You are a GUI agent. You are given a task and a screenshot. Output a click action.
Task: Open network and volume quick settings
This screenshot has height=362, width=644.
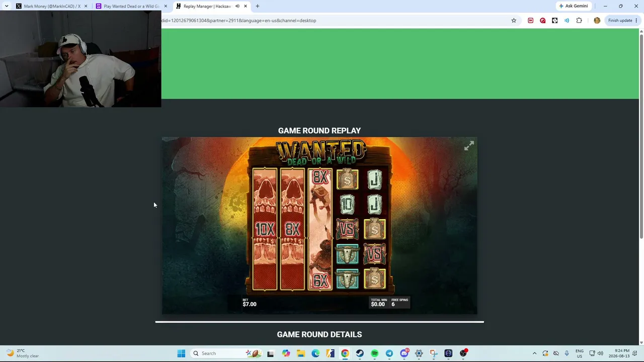pyautogui.click(x=596, y=353)
